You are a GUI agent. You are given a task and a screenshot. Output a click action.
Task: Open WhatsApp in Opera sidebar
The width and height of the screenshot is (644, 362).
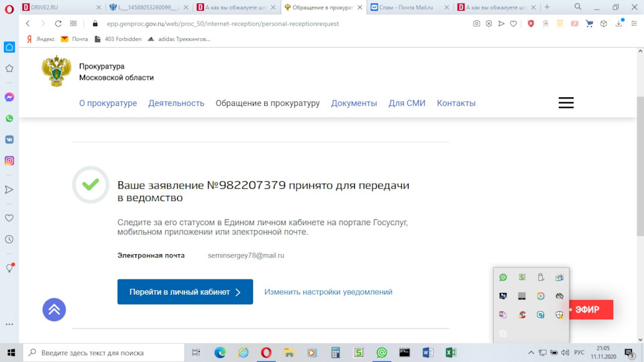point(9,119)
